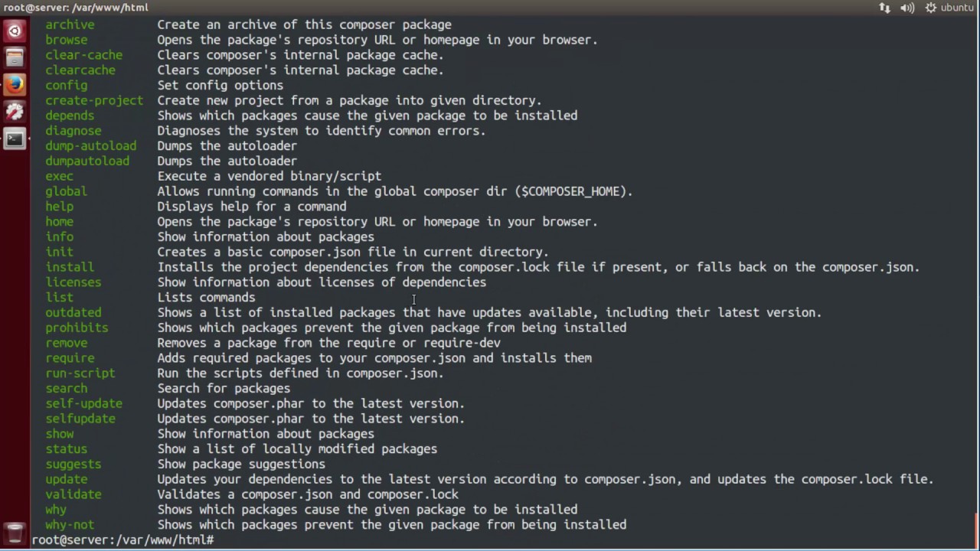The image size is (980, 551).
Task: Click the 'self-update' command name
Action: click(83, 403)
